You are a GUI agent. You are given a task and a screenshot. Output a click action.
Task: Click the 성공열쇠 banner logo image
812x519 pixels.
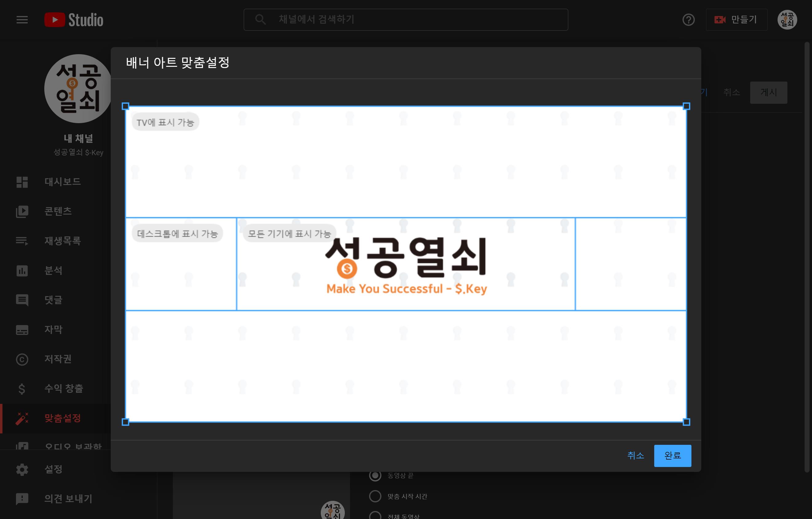click(x=406, y=266)
